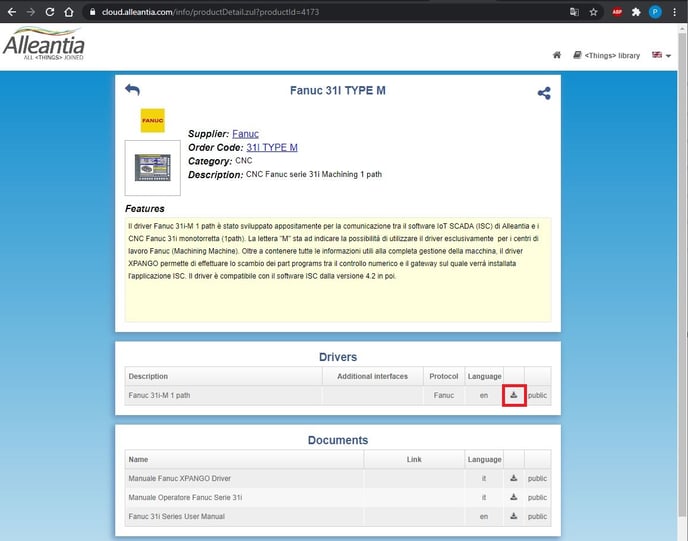688x541 pixels.
Task: Go back with the browser back arrow
Action: point(12,12)
